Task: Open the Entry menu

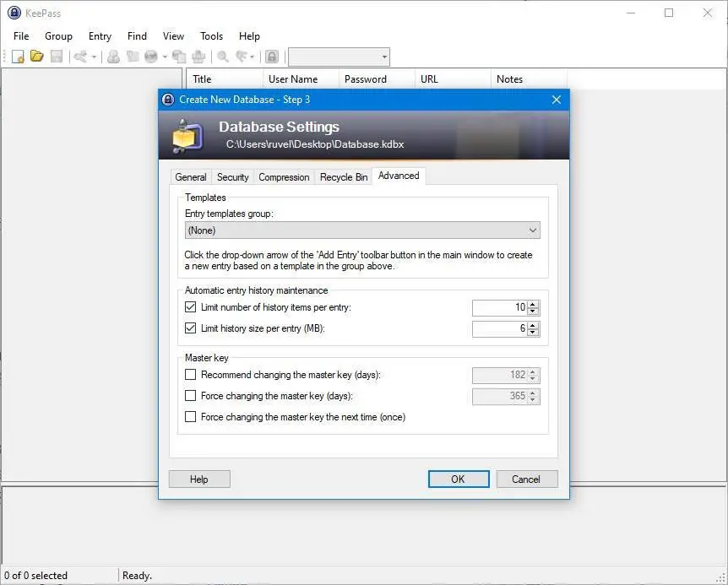Action: coord(100,36)
